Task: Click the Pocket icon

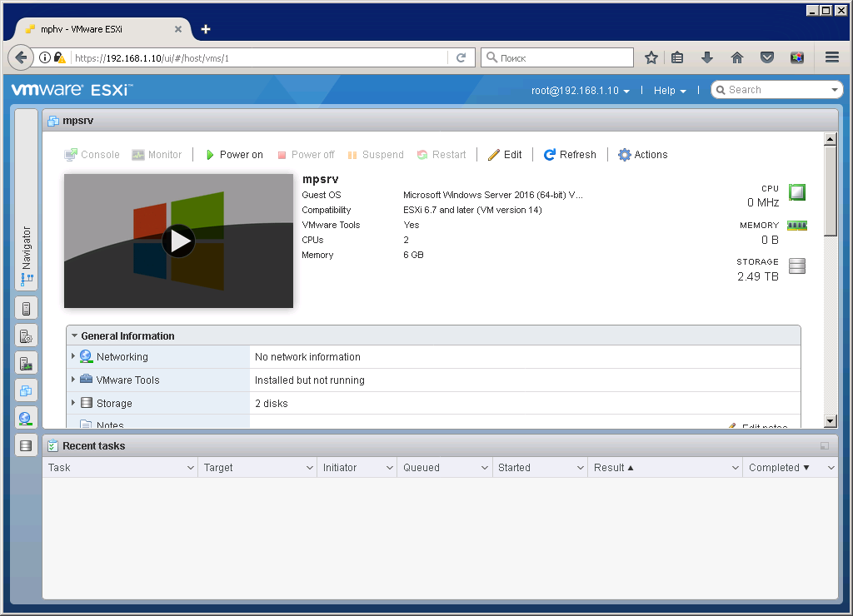Action: (767, 57)
